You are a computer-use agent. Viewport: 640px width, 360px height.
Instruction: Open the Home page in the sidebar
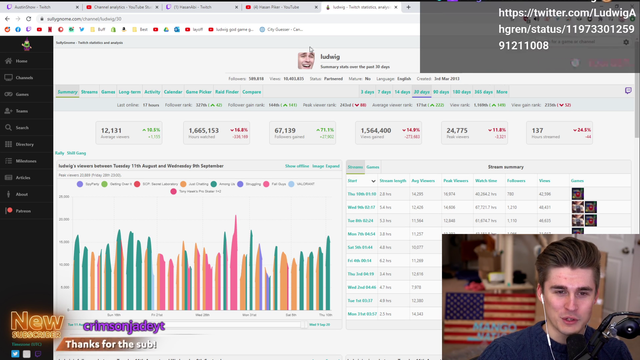pyautogui.click(x=21, y=61)
